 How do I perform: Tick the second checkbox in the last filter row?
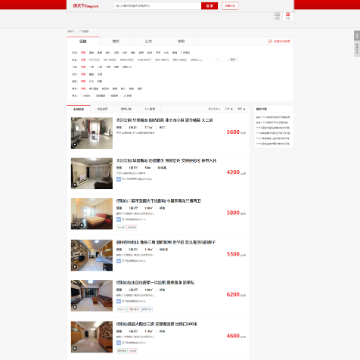click(94, 96)
